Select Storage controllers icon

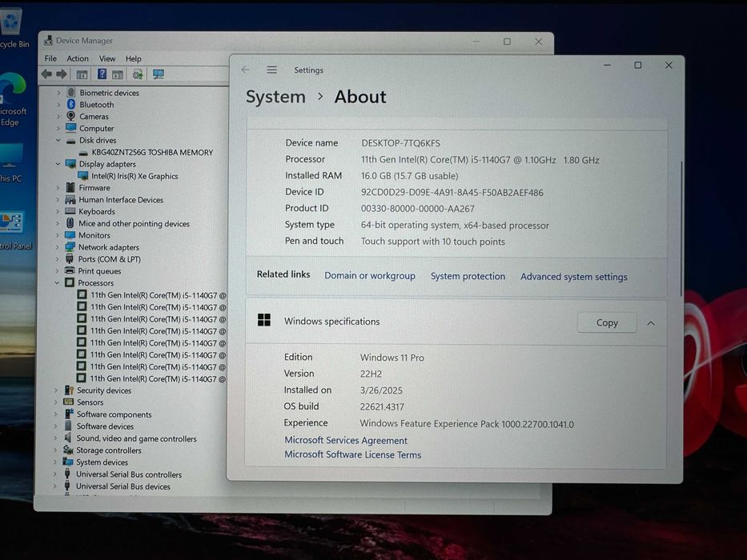coord(68,450)
